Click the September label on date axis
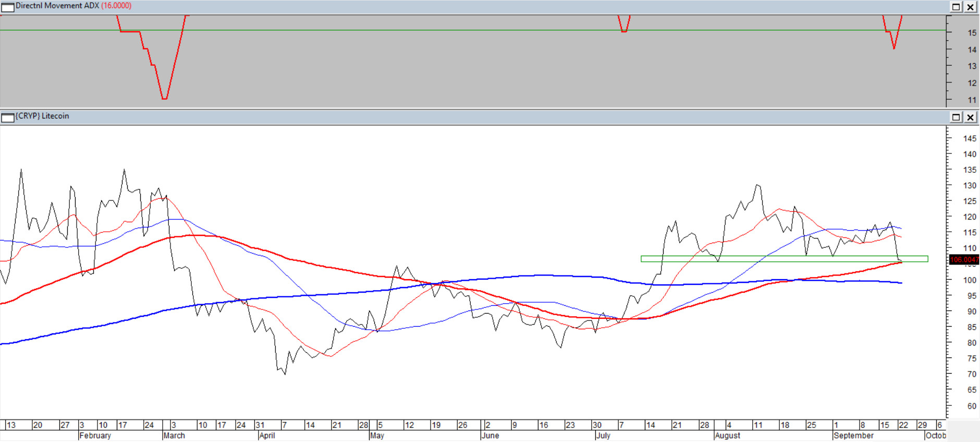Image resolution: width=980 pixels, height=442 pixels. click(x=853, y=435)
